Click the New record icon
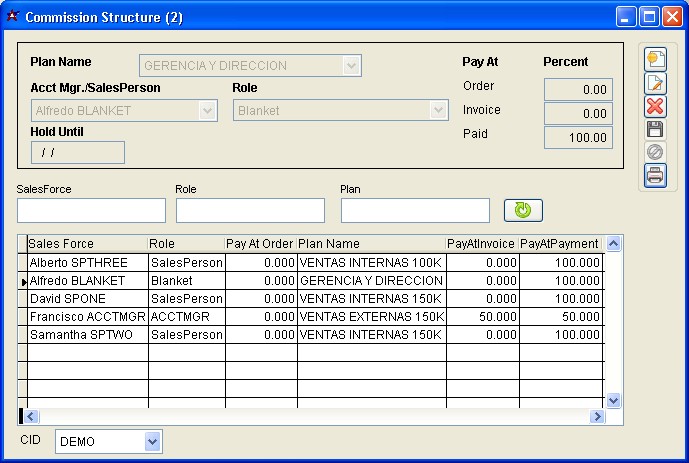 click(655, 60)
